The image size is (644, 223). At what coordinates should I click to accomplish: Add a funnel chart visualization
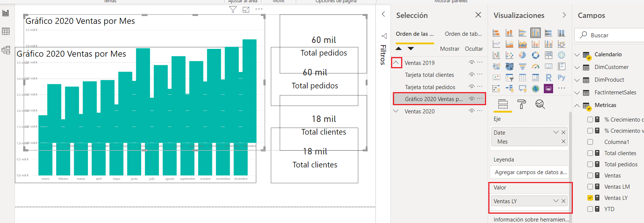coord(523,66)
